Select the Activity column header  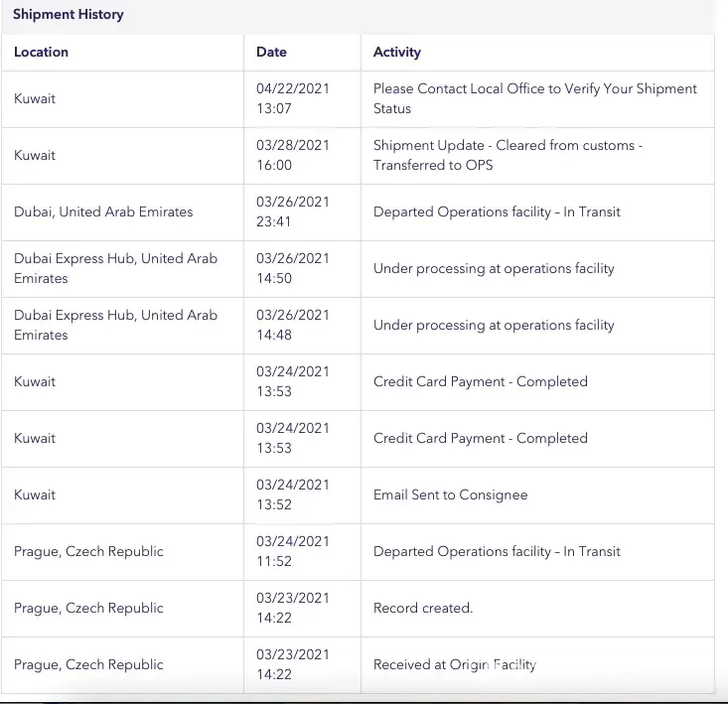397,52
